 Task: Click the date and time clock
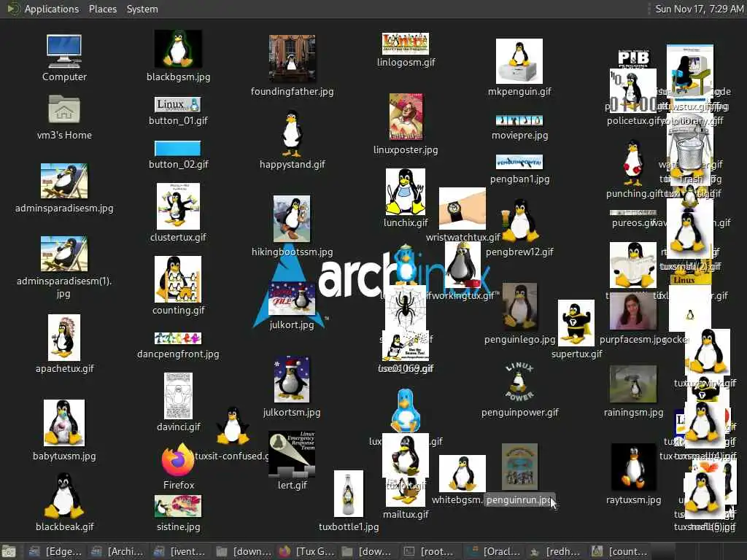click(699, 9)
